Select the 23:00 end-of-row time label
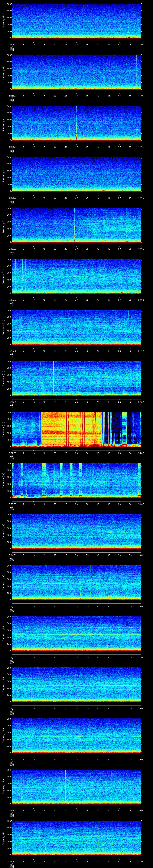 tap(141, 453)
